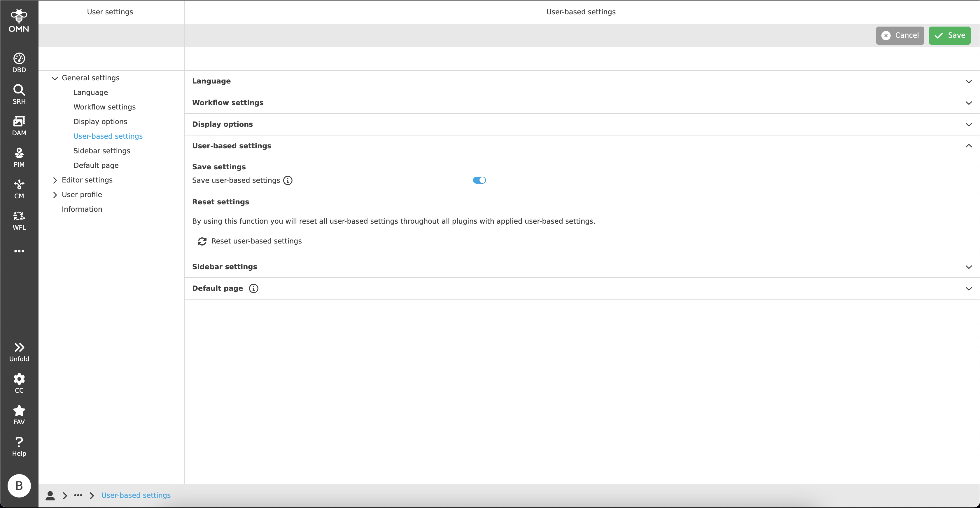The height and width of the screenshot is (508, 980).
Task: Show more modules via the ellipsis icon
Action: tap(19, 250)
